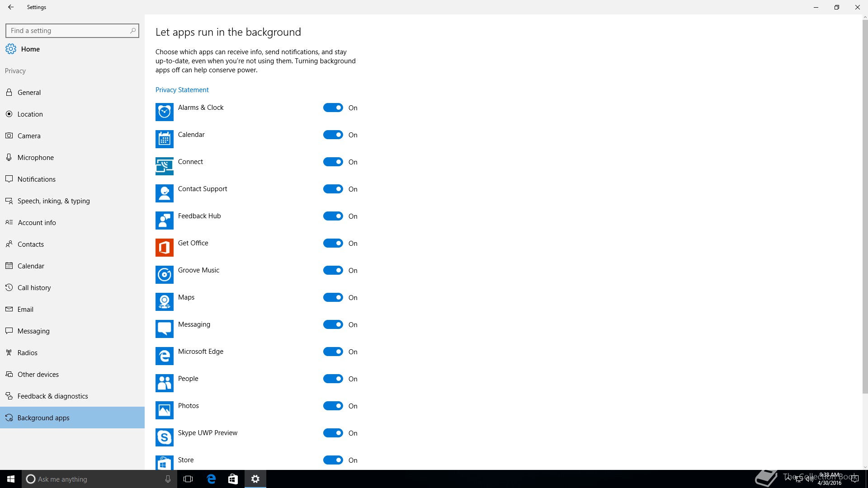The image size is (868, 488).
Task: Open Calendar privacy in the sidebar
Action: [72, 266]
